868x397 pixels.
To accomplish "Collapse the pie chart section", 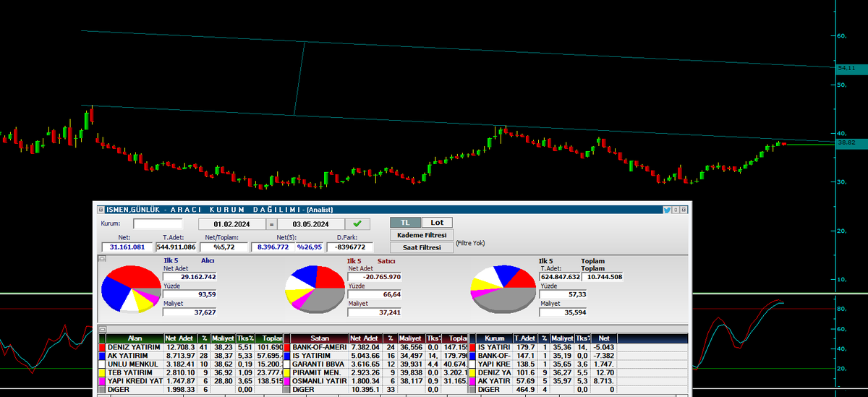I will pyautogui.click(x=102, y=257).
